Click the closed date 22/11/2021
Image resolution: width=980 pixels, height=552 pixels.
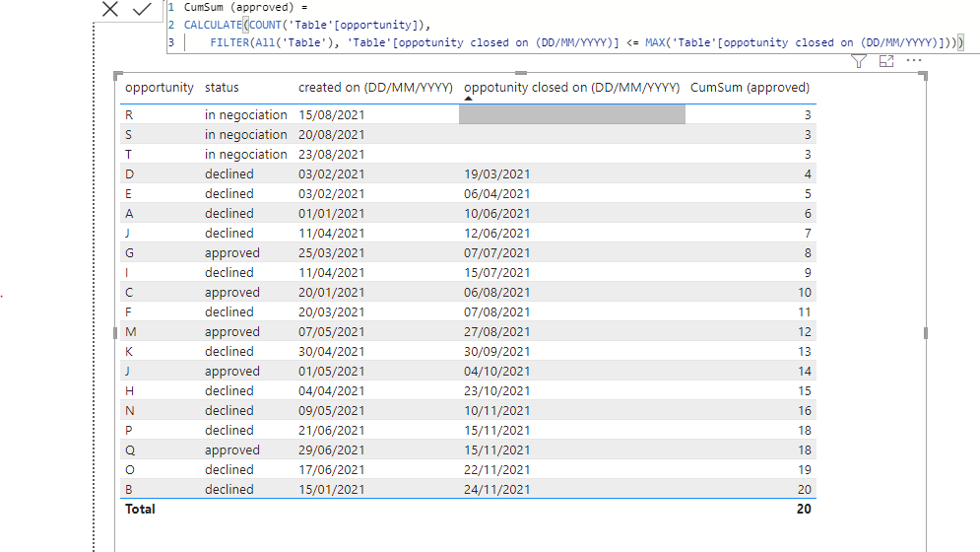pos(496,470)
